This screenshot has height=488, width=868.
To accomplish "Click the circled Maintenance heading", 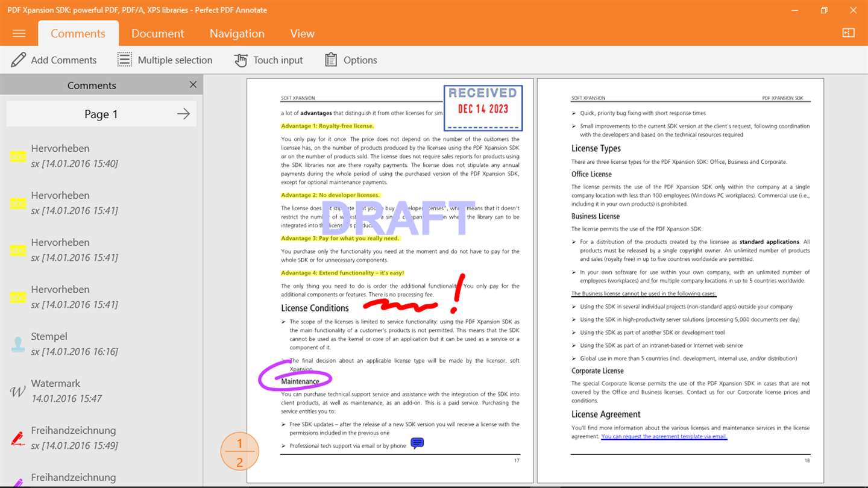I will 300,381.
